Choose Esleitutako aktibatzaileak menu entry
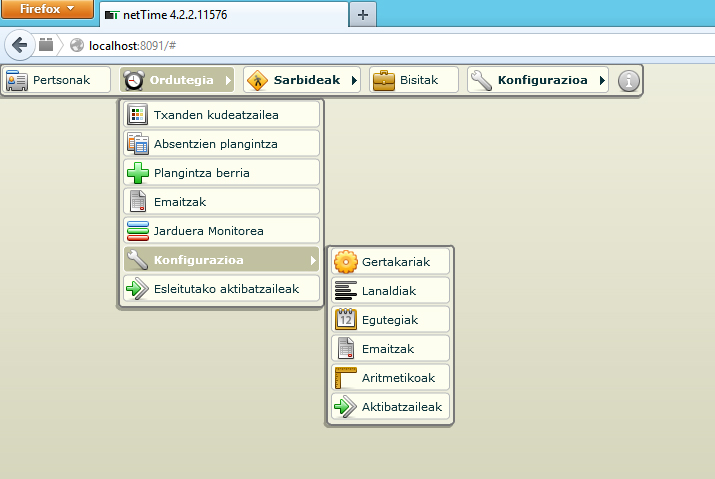Viewport: 715px width, 479px height. click(222, 289)
